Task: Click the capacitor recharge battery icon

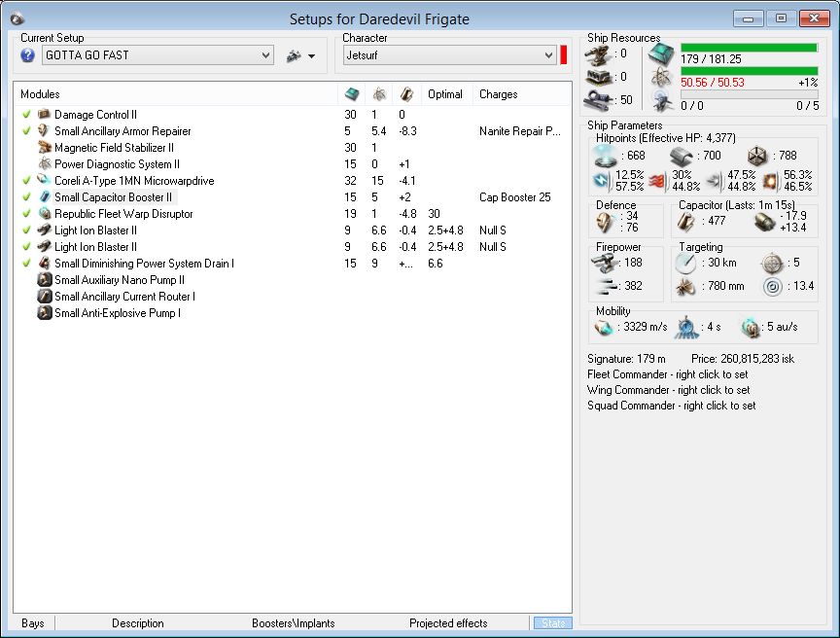Action: pos(764,221)
